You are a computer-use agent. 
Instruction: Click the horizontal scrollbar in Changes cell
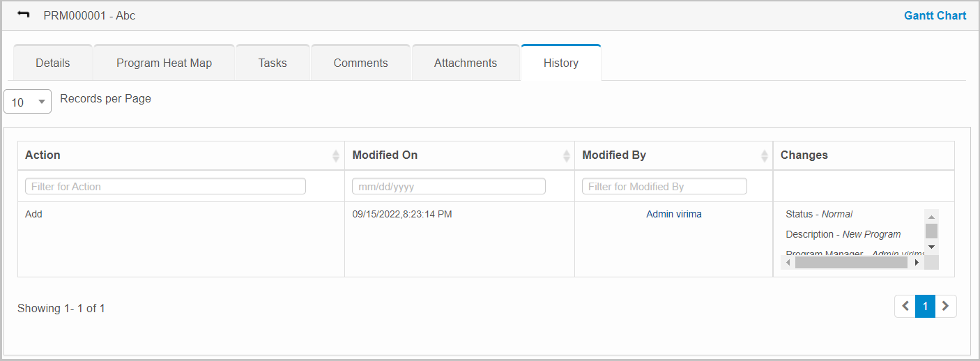[x=850, y=263]
